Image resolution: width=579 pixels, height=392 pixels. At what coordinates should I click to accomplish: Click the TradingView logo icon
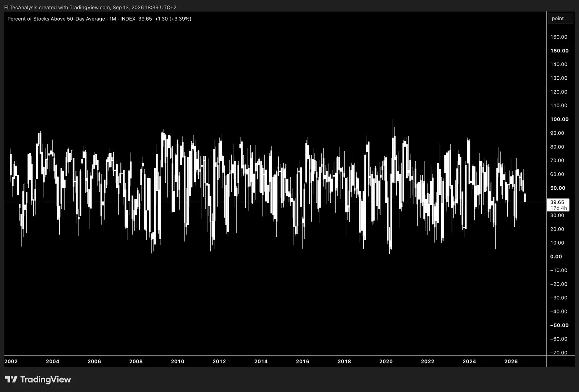pyautogui.click(x=11, y=379)
